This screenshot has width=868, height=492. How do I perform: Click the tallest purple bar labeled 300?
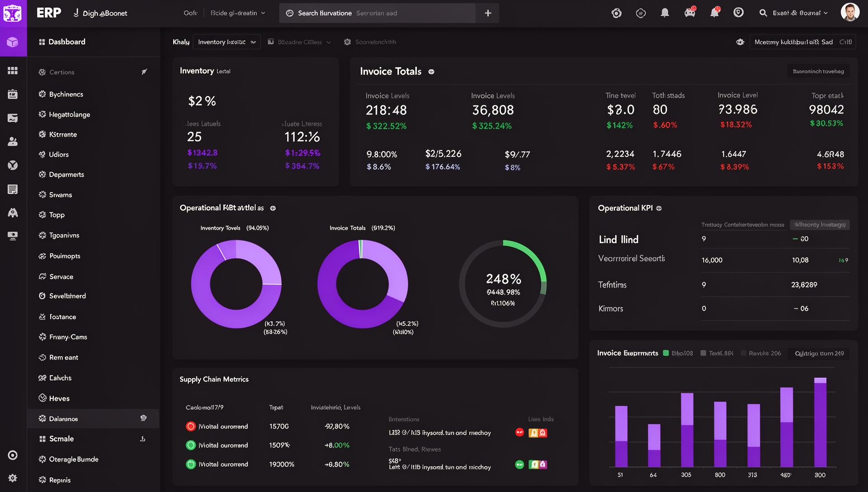click(820, 422)
